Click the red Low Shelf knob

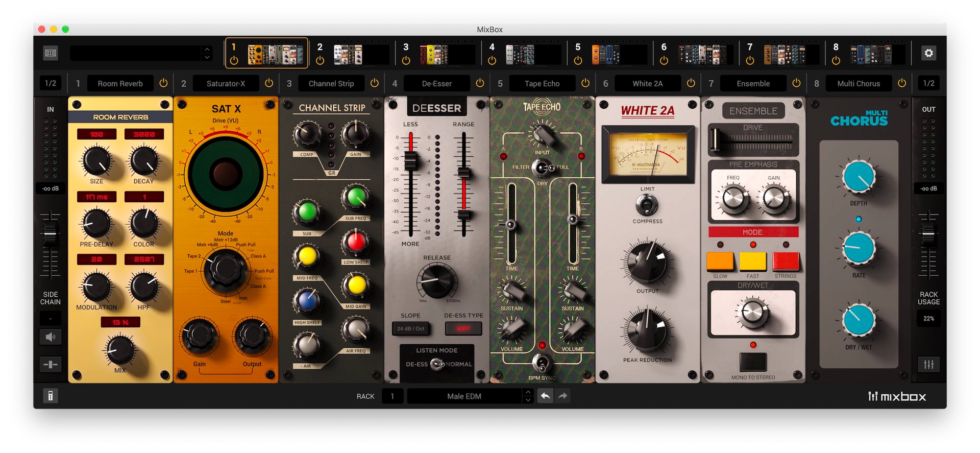pos(356,243)
